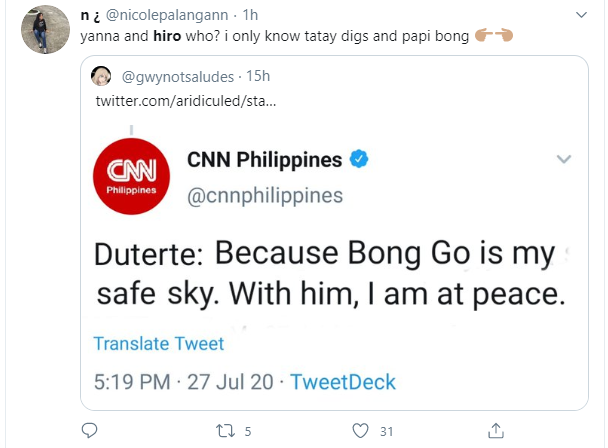Like the tweet with the heart icon
Screen dimensions: 608x448
pyautogui.click(x=362, y=431)
